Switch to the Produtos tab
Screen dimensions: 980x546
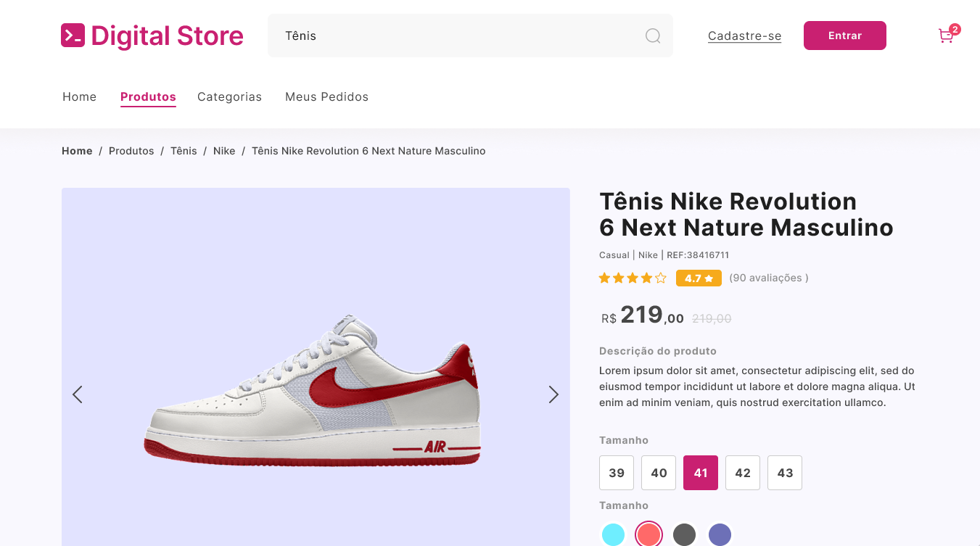tap(148, 96)
